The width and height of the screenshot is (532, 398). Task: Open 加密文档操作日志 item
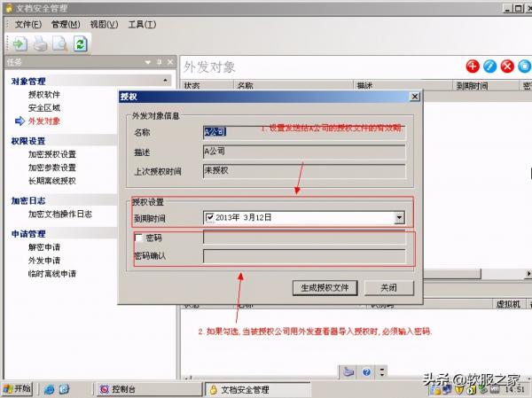60,215
